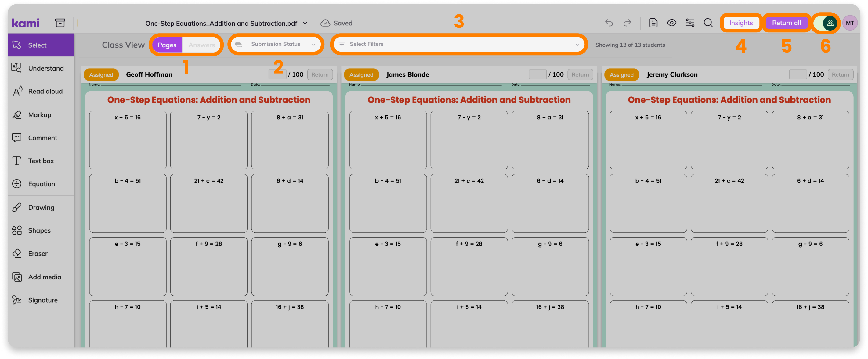Click Geoff Hoffman's Assigned badge
The image size is (868, 359).
pos(101,74)
